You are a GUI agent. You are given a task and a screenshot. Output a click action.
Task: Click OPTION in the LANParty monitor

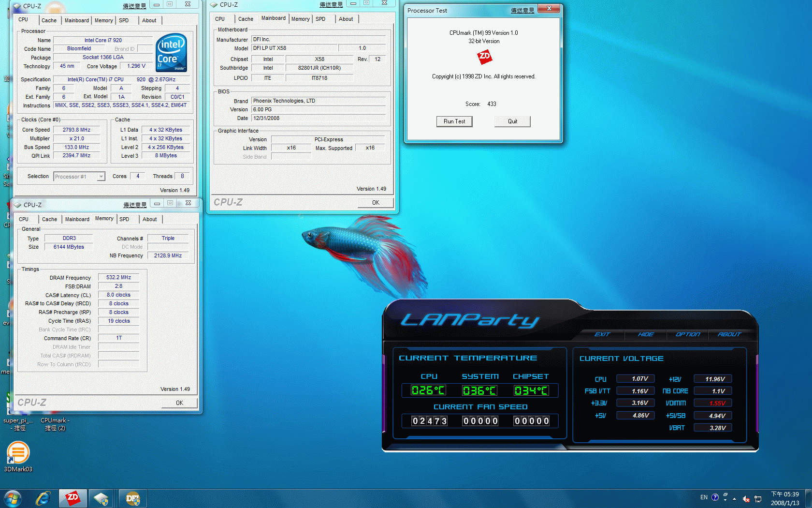point(687,334)
